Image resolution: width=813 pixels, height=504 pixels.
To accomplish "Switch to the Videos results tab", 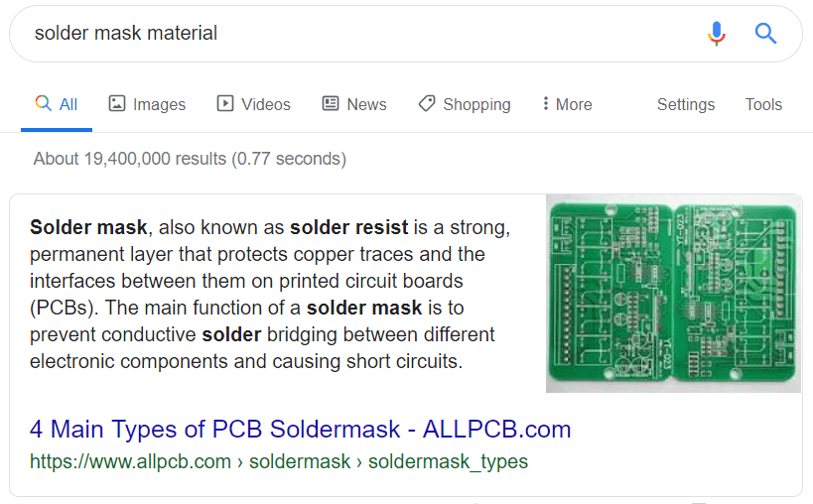I will tap(253, 104).
